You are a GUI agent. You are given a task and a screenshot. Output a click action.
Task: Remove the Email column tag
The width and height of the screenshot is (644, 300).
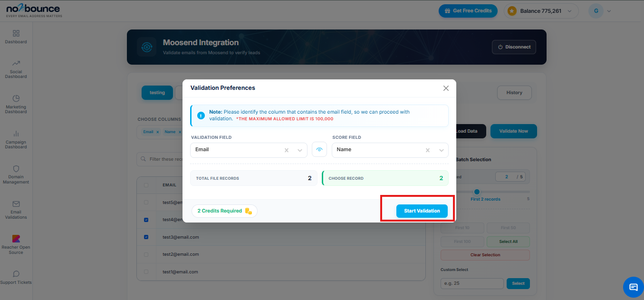pyautogui.click(x=157, y=132)
